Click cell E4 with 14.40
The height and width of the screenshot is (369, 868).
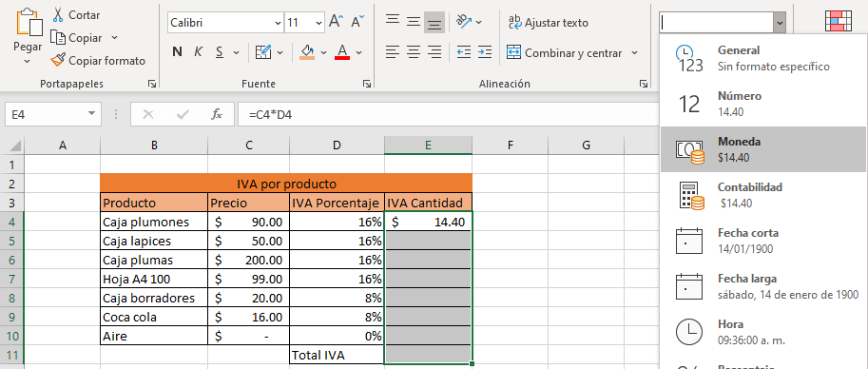[x=428, y=223]
